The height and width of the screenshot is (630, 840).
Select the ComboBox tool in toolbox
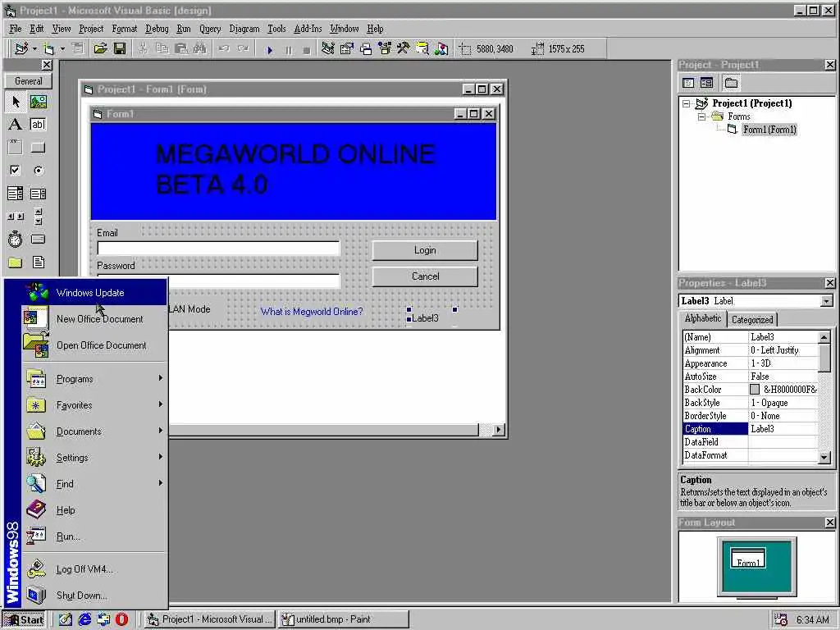(16, 194)
